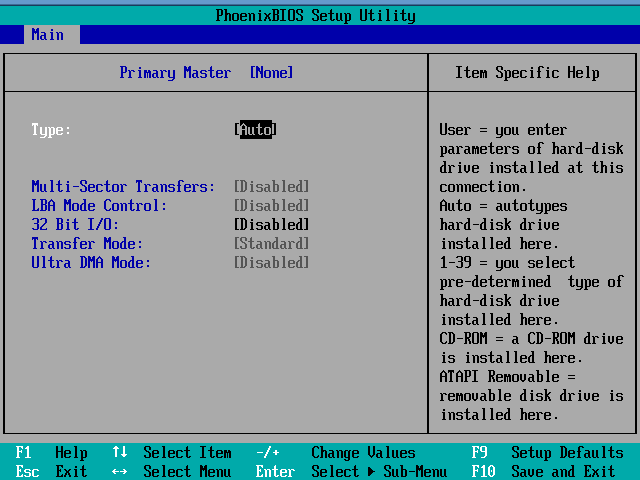Click the 'parameters of hard-disk' help line
640x480 pixels.
pos(531,149)
